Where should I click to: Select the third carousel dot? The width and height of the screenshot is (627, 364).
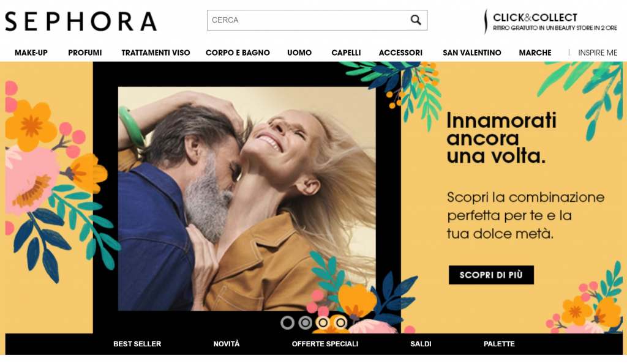(323, 322)
